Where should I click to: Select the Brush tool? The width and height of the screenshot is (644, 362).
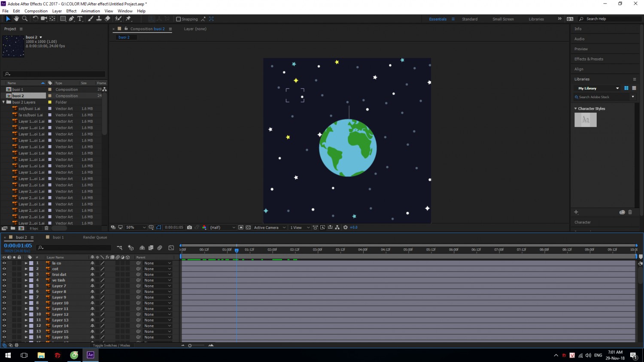(x=91, y=19)
